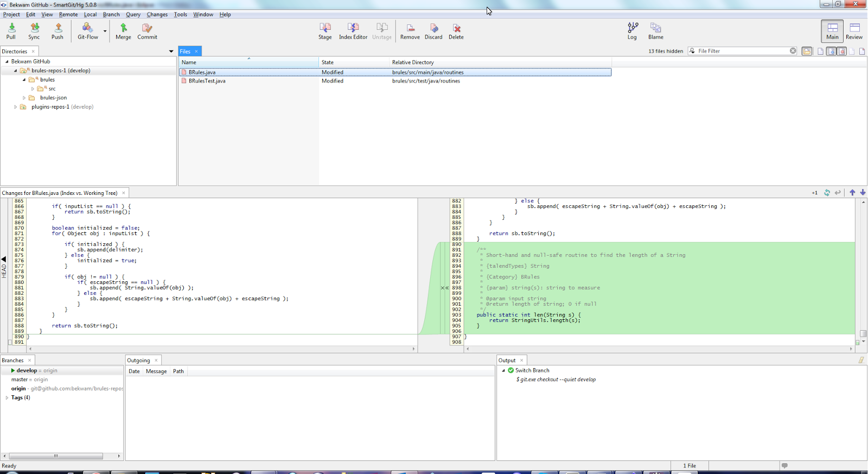
Task: Click the +1 context lines icon
Action: tap(815, 193)
